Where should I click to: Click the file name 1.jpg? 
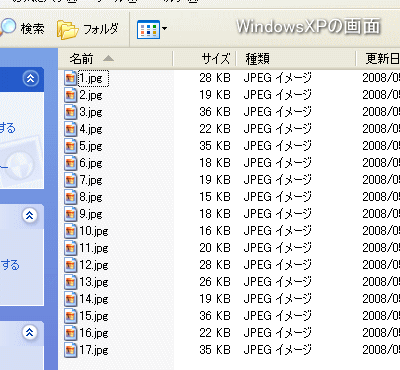tap(91, 79)
